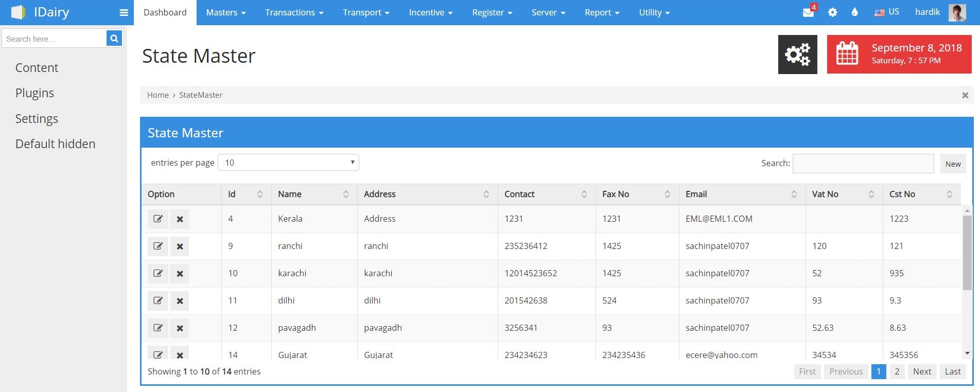Click the IDairy logo icon
Screen dimensions: 980x392
pos(18,12)
